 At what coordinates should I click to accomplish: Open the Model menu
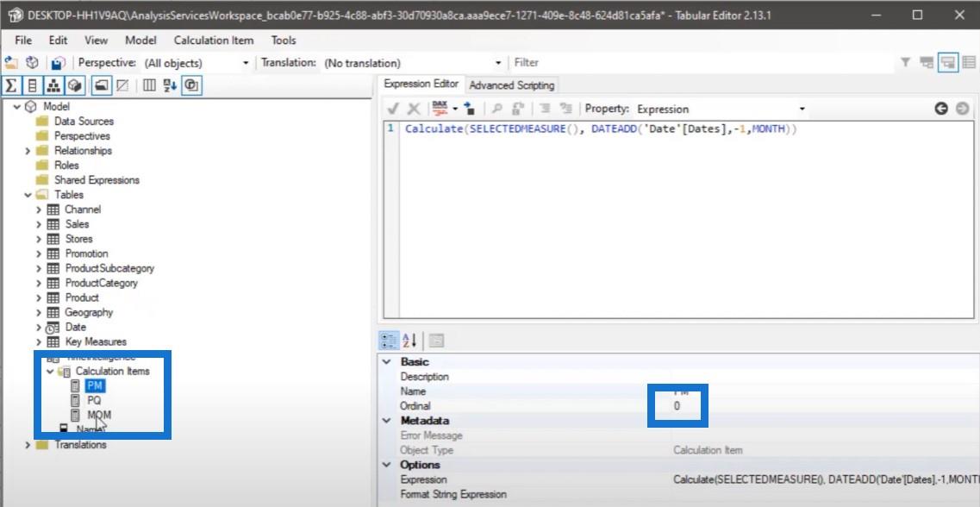coord(140,40)
